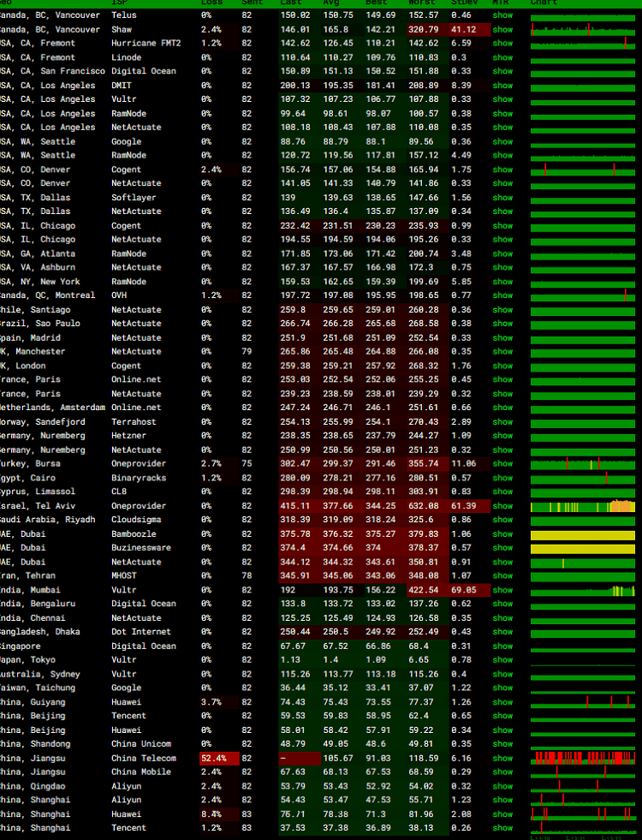This screenshot has height=840, width=642.
Task: Open chart for NetActuate Dubai row
Action: coord(583,563)
